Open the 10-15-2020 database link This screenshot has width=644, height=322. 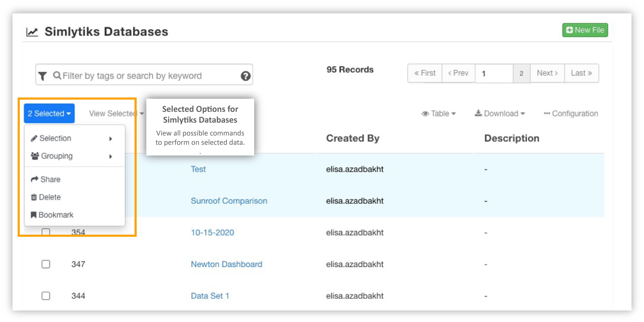point(213,232)
